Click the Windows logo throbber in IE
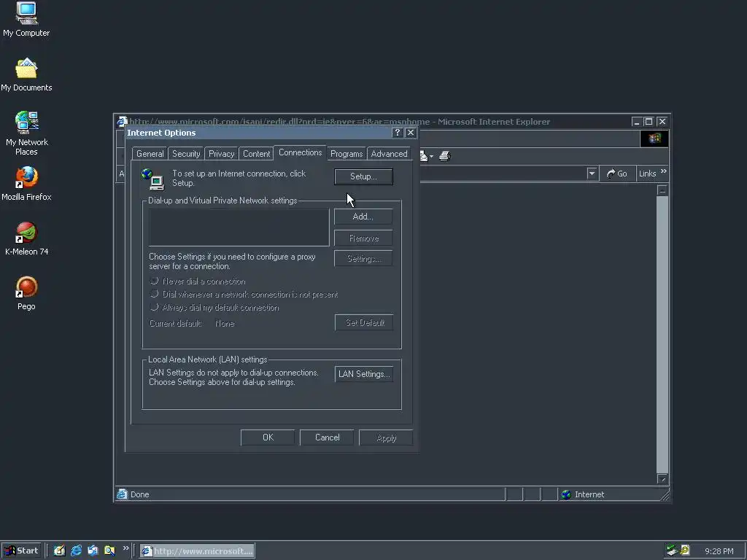Viewport: 747px width, 560px height. (x=654, y=139)
